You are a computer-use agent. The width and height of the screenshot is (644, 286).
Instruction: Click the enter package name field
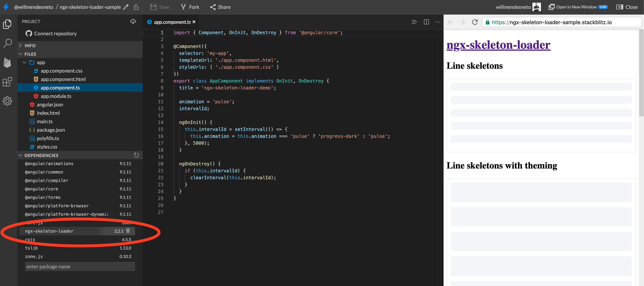coord(80,266)
